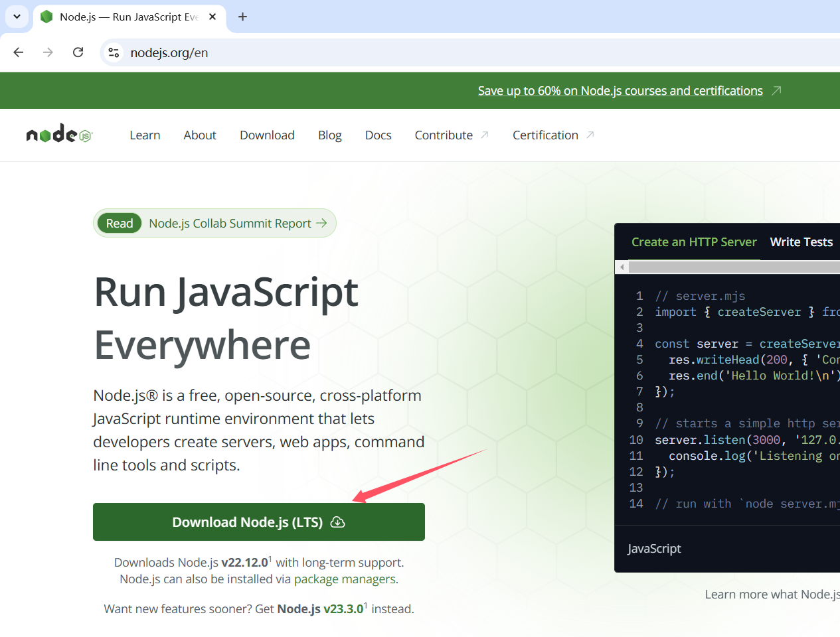Click the JavaScript language label below the code
The width and height of the screenshot is (840, 637).
pyautogui.click(x=654, y=549)
